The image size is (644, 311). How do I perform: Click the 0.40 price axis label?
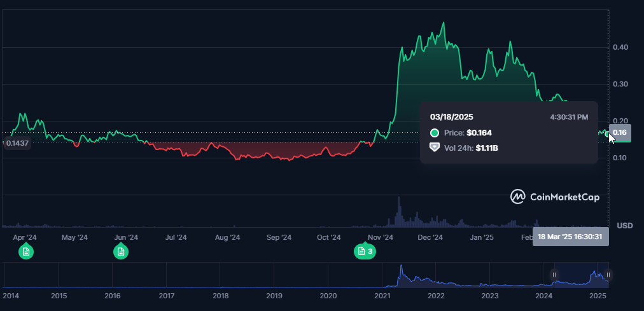[620, 47]
